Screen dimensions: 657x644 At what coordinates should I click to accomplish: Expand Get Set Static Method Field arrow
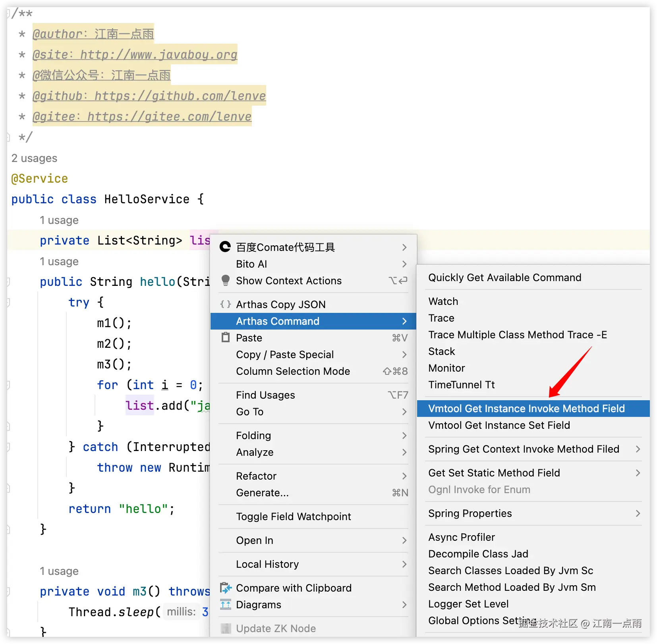(x=638, y=473)
